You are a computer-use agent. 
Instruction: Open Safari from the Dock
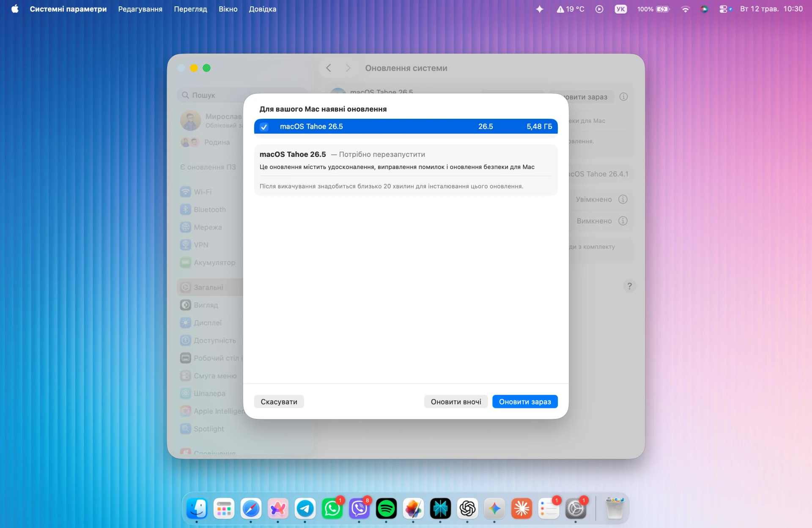tap(251, 508)
